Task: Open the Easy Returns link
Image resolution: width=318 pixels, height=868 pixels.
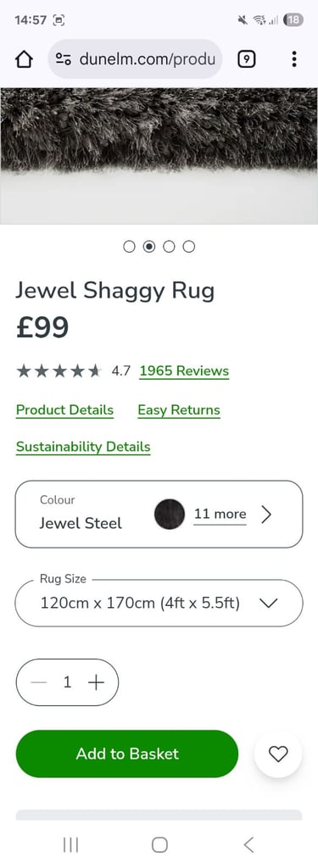Action: 179,410
